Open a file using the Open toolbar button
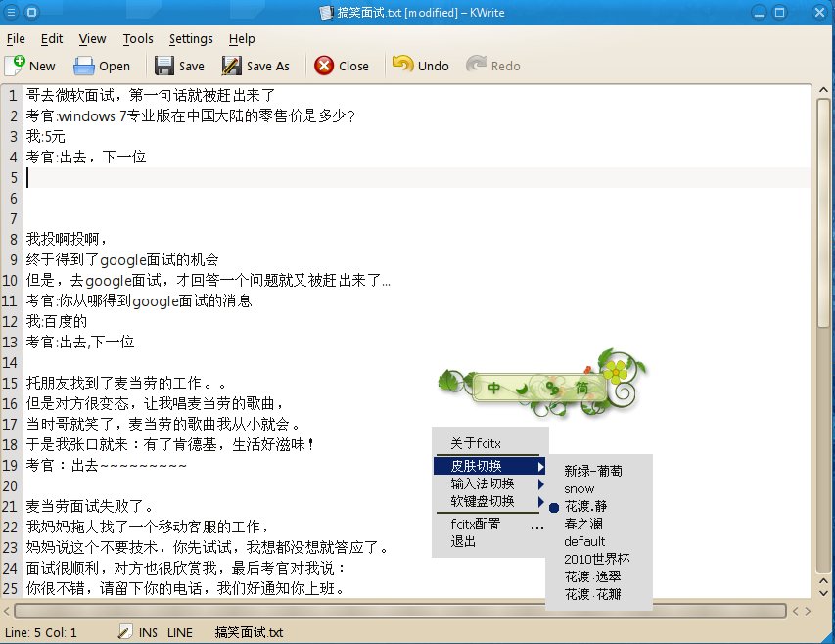Viewport: 835px width, 644px height. click(102, 66)
